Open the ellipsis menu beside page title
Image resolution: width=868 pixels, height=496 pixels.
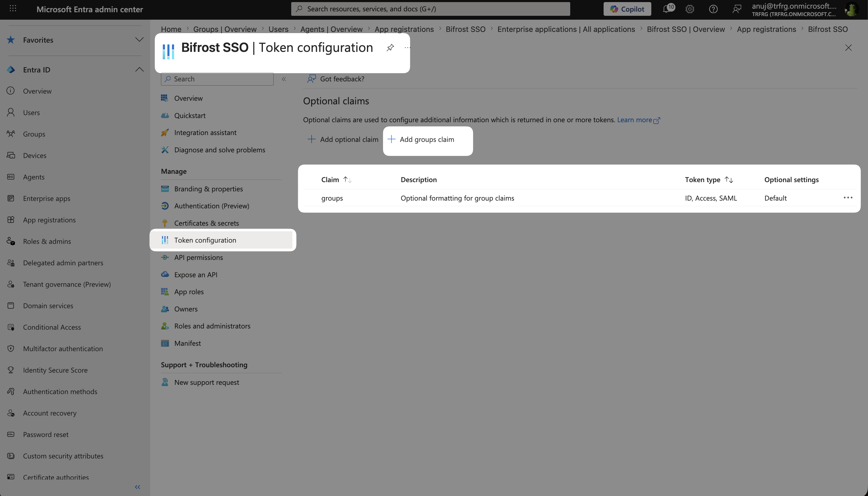coord(407,47)
